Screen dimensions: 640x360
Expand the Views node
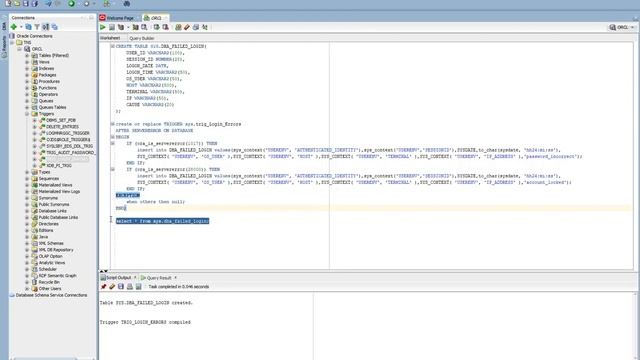click(x=27, y=62)
